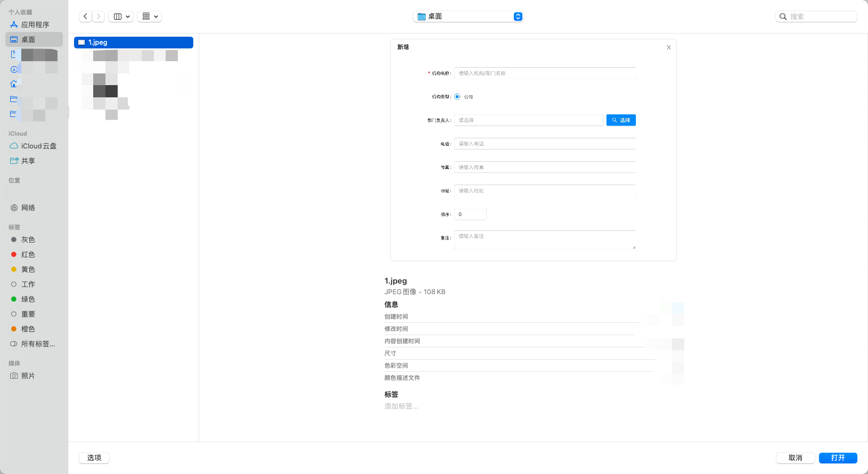Select the 灰色 tag
The width and height of the screenshot is (868, 474).
click(34, 239)
